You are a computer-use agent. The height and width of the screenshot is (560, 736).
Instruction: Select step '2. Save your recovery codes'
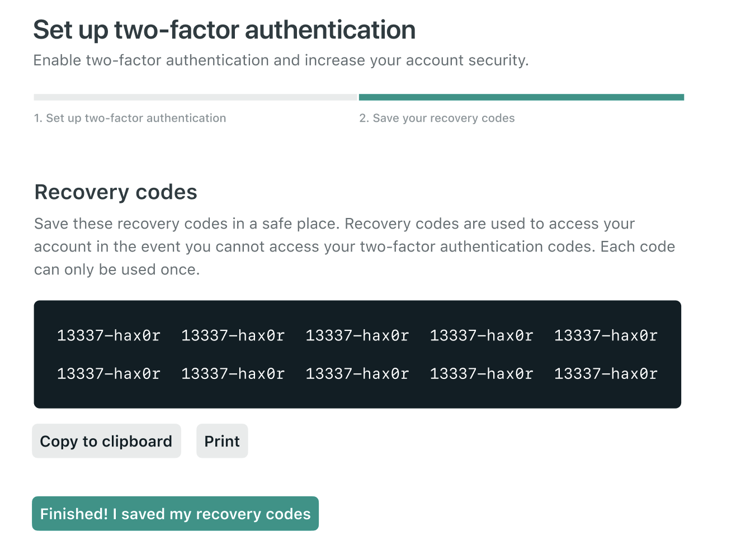[x=437, y=118]
